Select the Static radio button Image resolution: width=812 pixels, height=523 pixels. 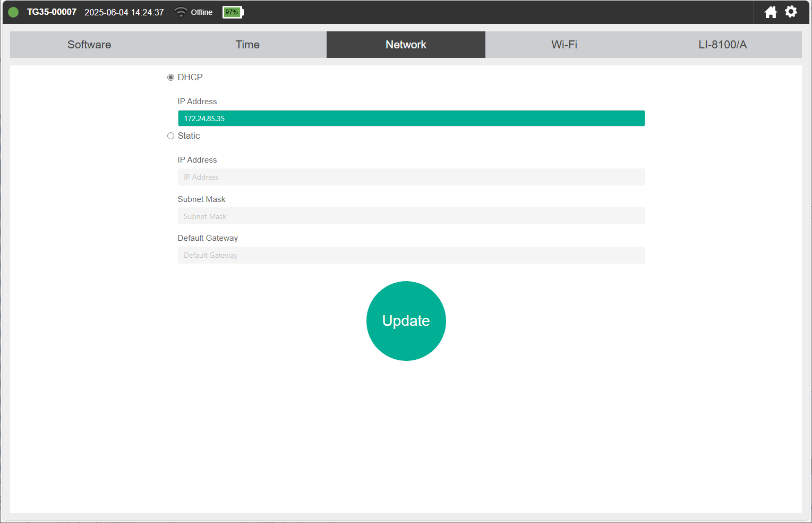pos(170,136)
